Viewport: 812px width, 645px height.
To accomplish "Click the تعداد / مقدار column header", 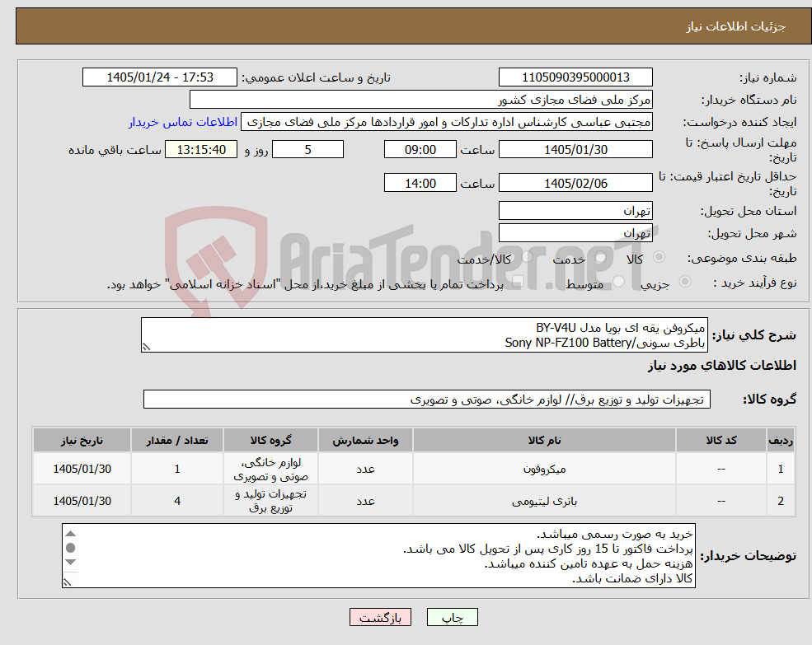I will 177,441.
